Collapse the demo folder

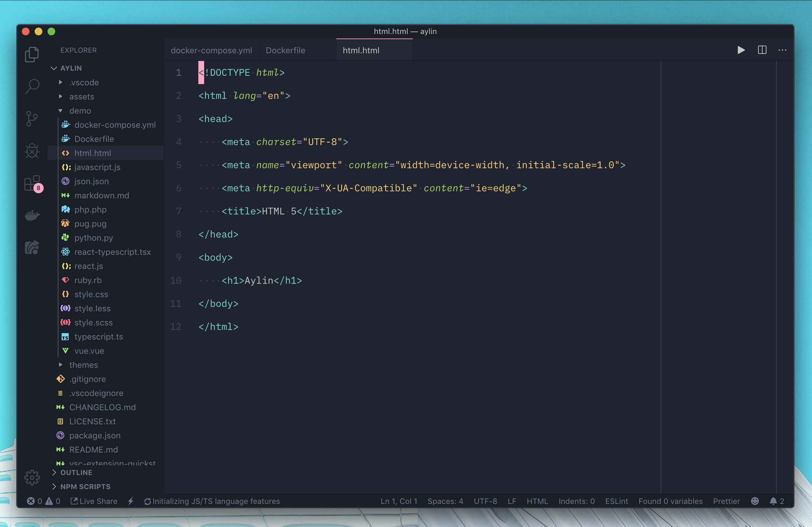tap(80, 110)
